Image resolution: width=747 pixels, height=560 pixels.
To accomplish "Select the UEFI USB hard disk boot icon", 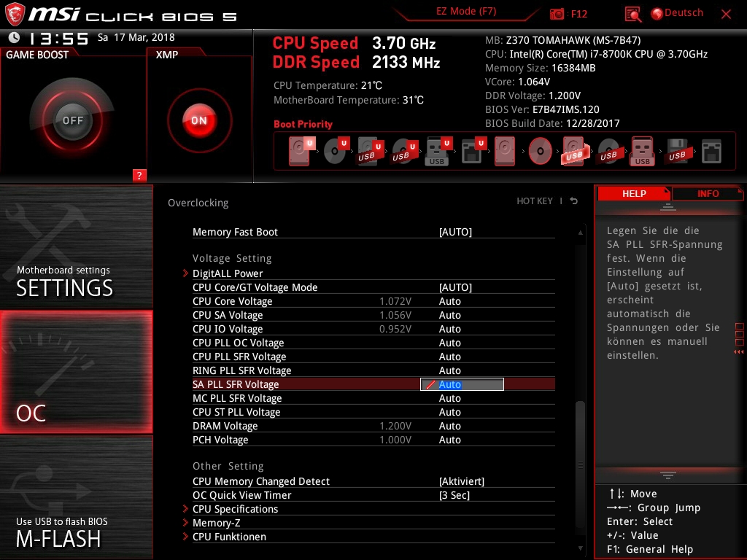I will click(x=370, y=151).
